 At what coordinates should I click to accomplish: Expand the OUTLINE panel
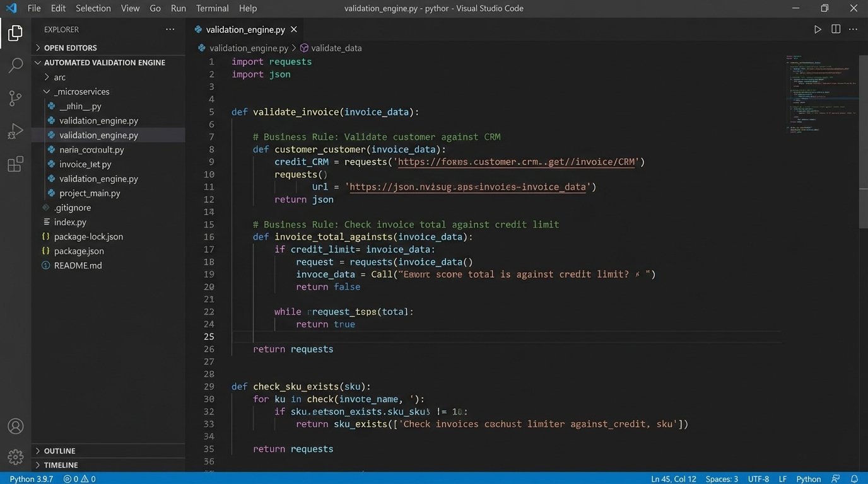click(59, 451)
